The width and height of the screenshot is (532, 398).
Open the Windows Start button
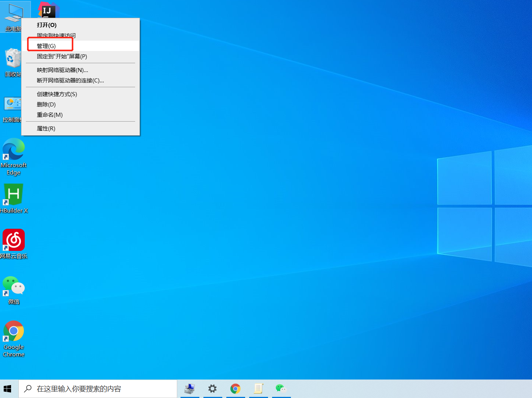point(7,389)
